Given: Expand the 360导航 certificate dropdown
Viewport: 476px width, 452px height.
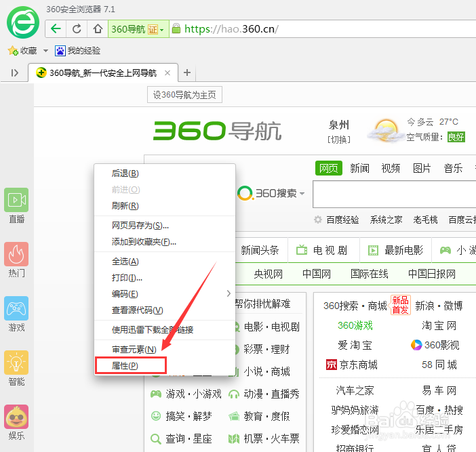Looking at the screenshot, I should click(x=162, y=30).
